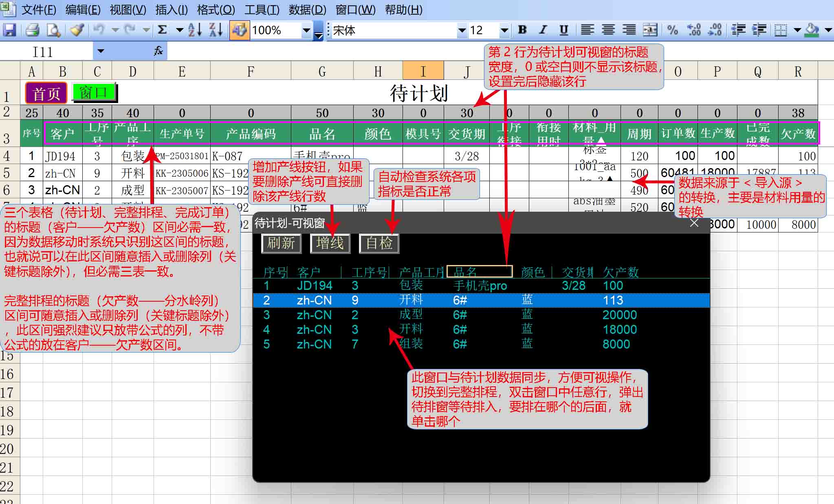Toggle italic formatting
Screen dimensions: 834x504
click(x=543, y=30)
